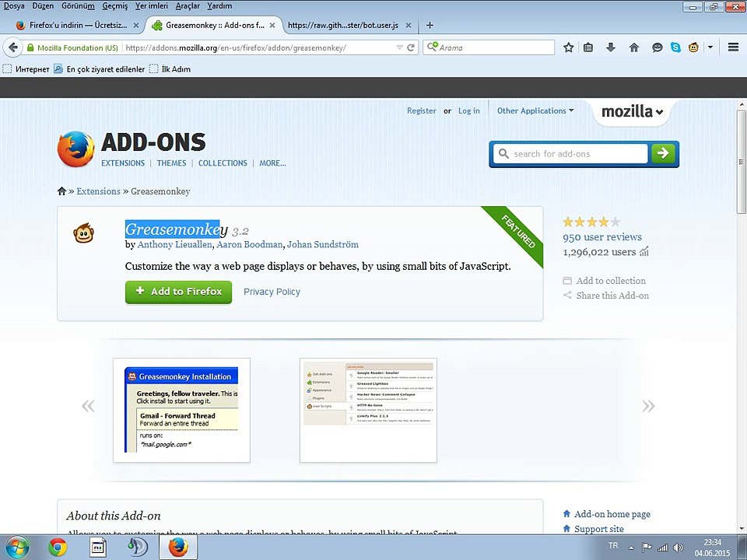Open the Yer imleri menu
747x560 pixels.
(152, 6)
